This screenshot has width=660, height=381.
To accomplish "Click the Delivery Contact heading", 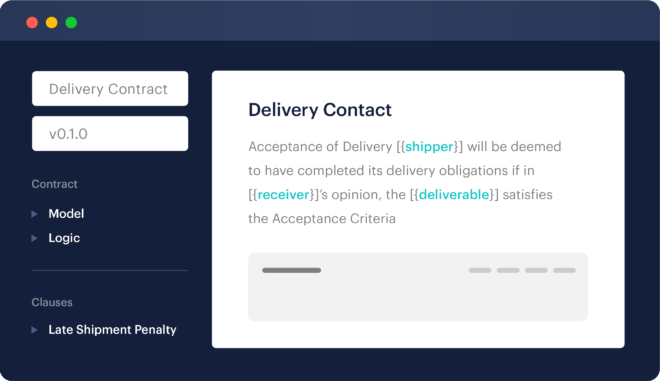I will 320,110.
